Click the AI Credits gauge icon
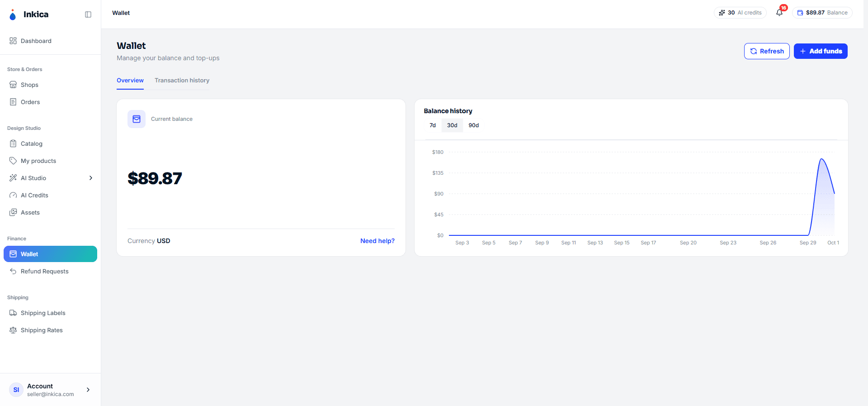 pos(13,195)
